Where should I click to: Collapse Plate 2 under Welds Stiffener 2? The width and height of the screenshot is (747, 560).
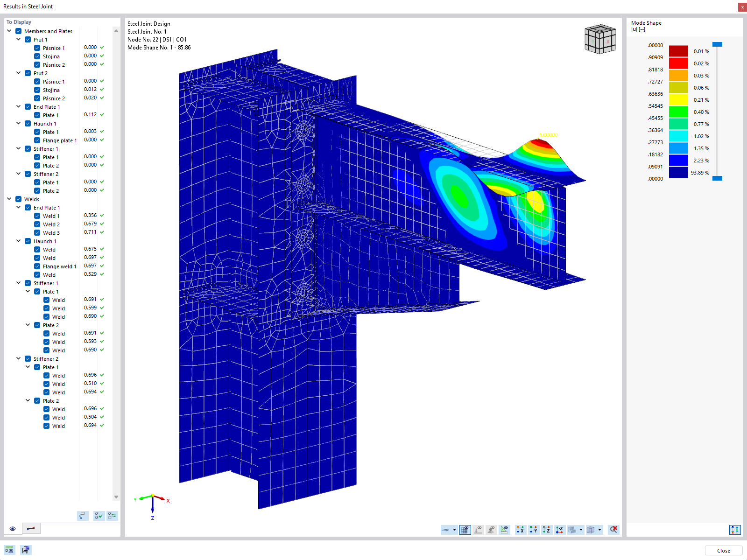28,401
